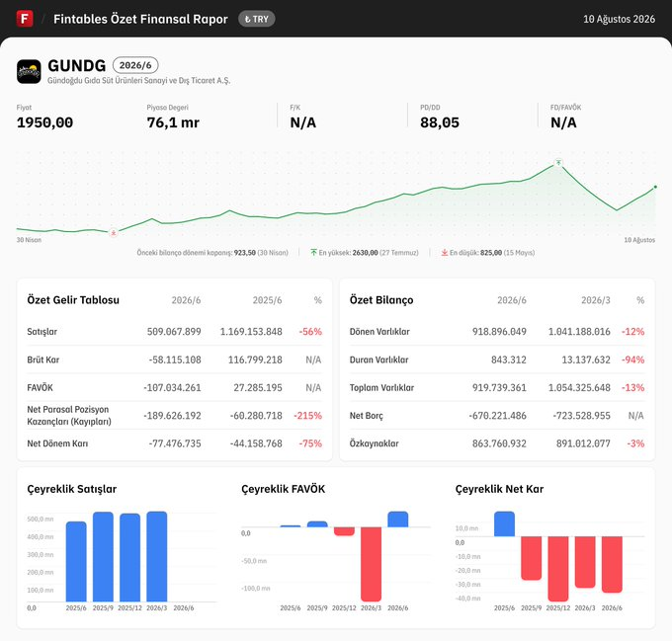Click the red down-arrow En düşük icon
Viewport: 672px width, 641px height.
445,253
